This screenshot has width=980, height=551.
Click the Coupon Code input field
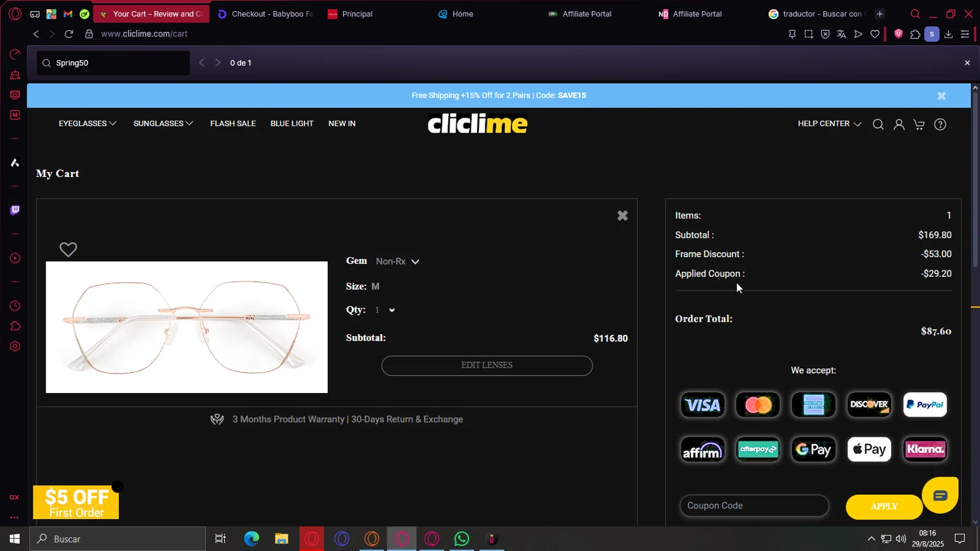pyautogui.click(x=754, y=505)
